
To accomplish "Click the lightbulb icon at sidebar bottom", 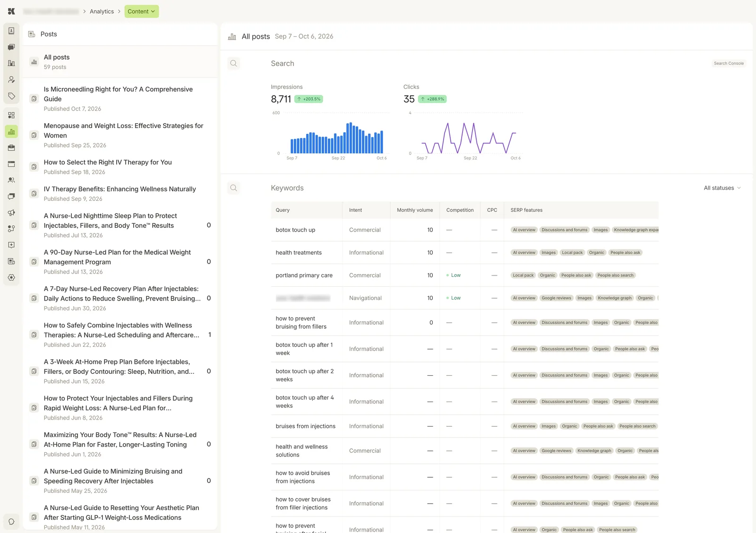I will coord(11,522).
